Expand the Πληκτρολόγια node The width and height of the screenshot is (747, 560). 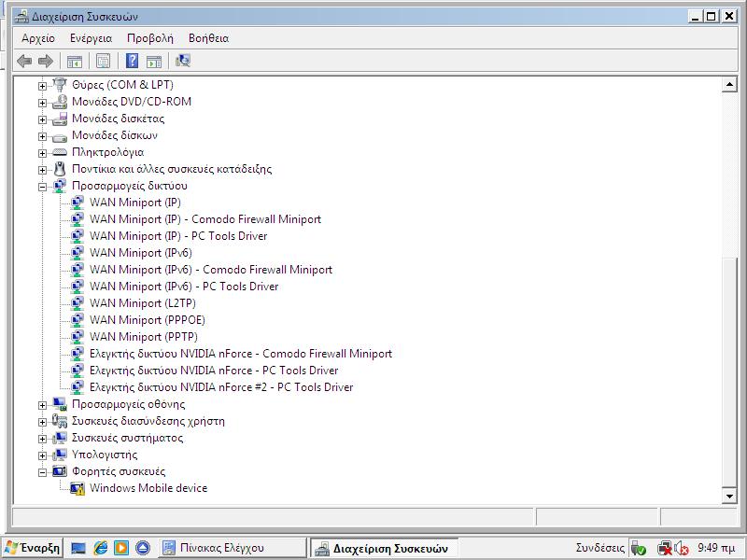42,153
